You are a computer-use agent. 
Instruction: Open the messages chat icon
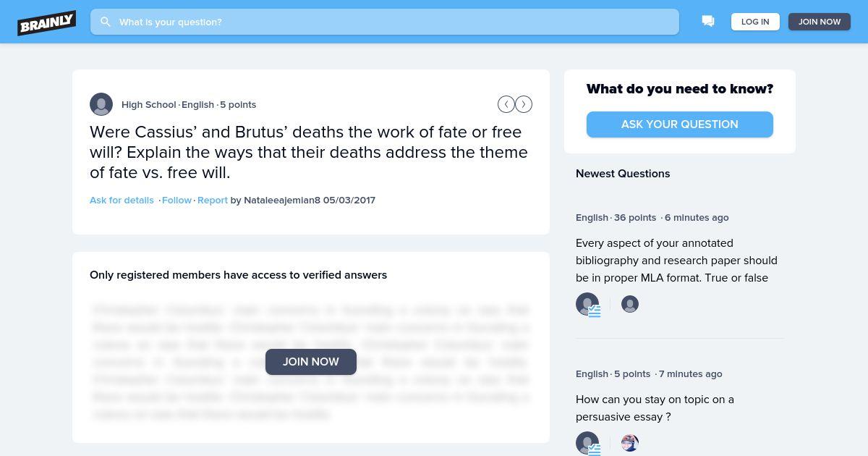pyautogui.click(x=708, y=22)
